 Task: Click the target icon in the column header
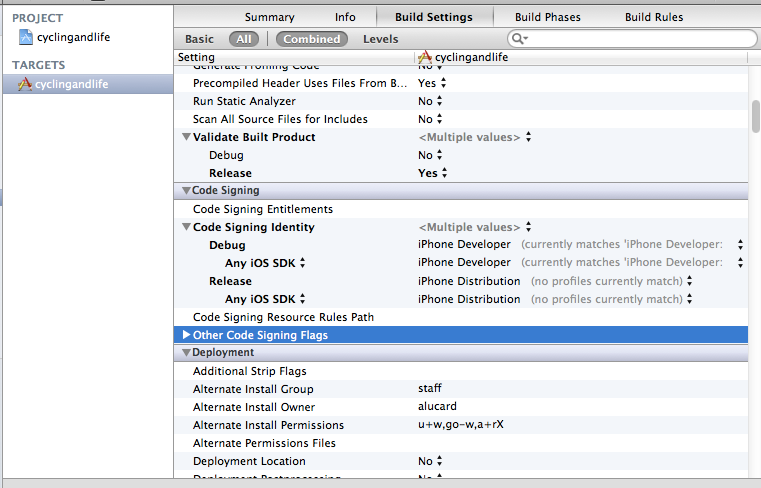click(x=425, y=58)
